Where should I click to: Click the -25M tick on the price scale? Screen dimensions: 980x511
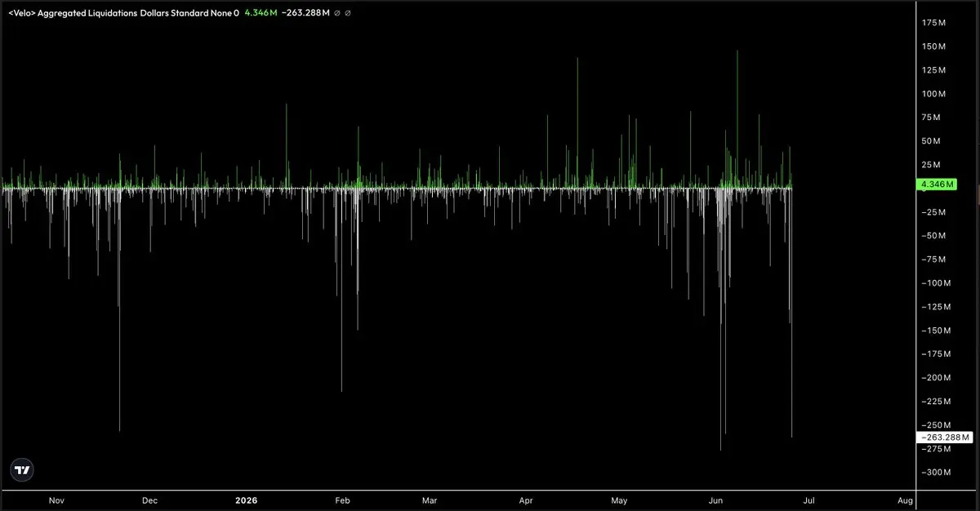point(933,212)
